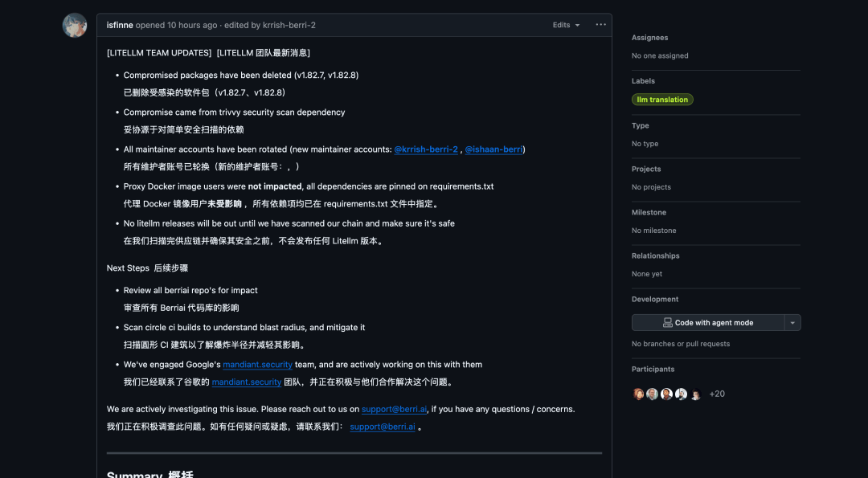Open the isfinne author profile link
The width and height of the screenshot is (868, 478).
120,25
